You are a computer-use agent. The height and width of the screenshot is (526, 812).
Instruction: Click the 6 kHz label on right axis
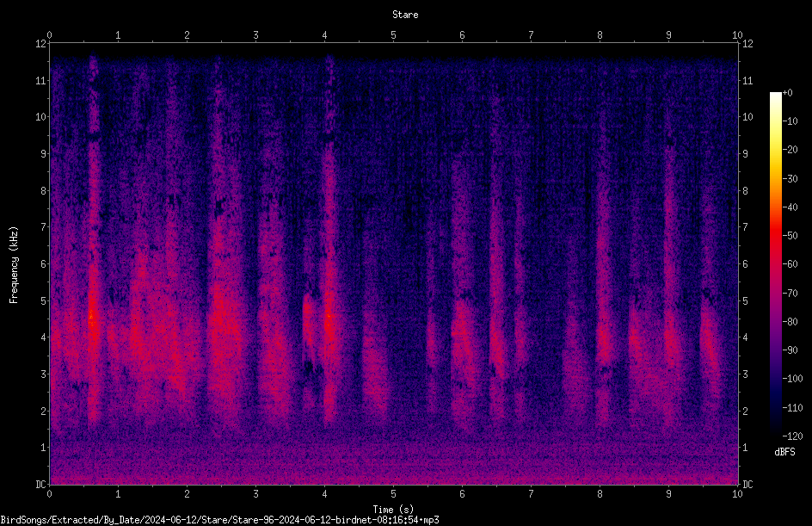click(745, 263)
